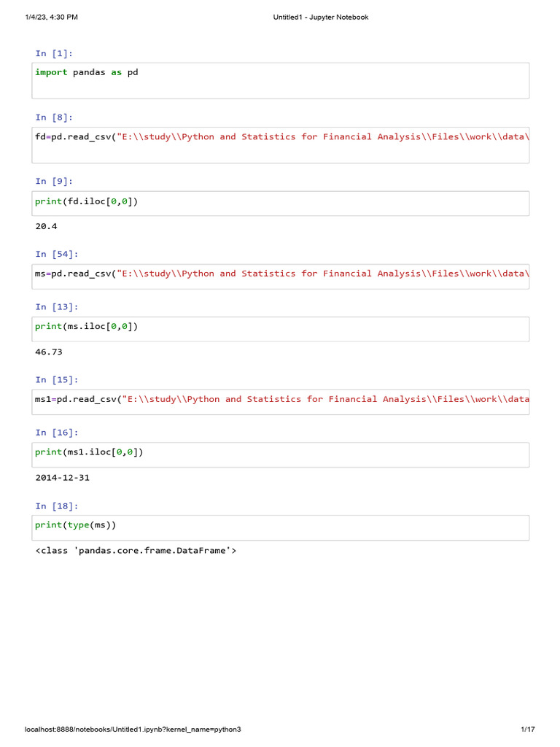
Task: Click the pandas DataFrame class output
Action: [x=136, y=551]
